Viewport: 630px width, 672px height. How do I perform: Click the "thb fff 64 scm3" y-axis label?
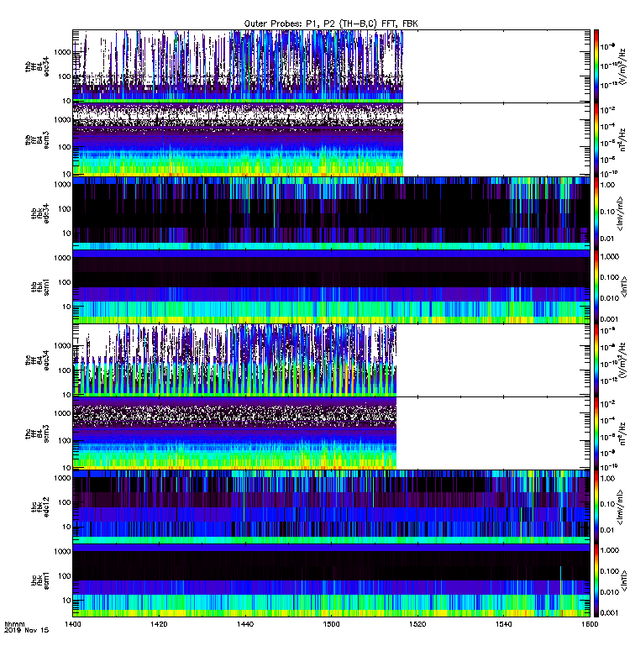click(x=37, y=139)
